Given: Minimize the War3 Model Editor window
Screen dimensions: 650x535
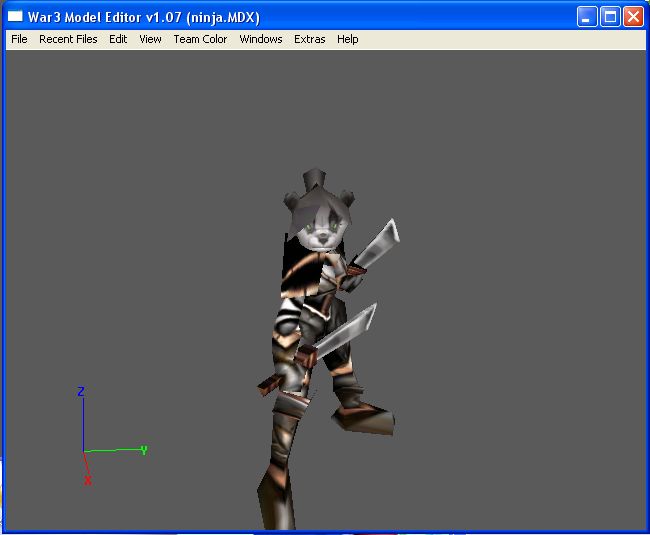Looking at the screenshot, I should (x=587, y=17).
